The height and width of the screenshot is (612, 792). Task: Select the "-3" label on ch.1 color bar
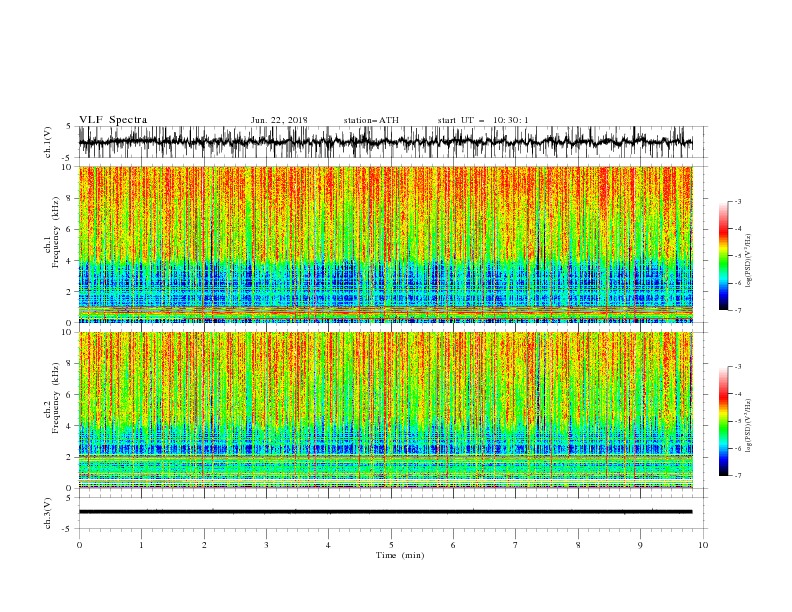point(738,201)
